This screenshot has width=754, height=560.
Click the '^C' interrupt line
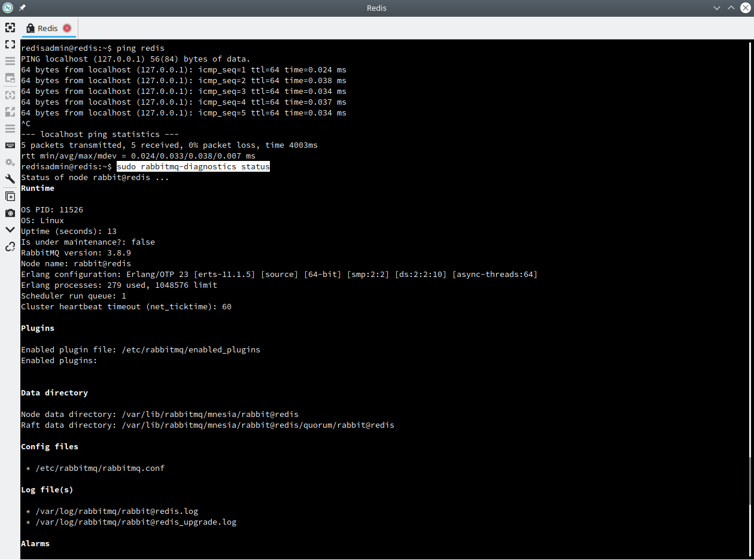click(26, 124)
